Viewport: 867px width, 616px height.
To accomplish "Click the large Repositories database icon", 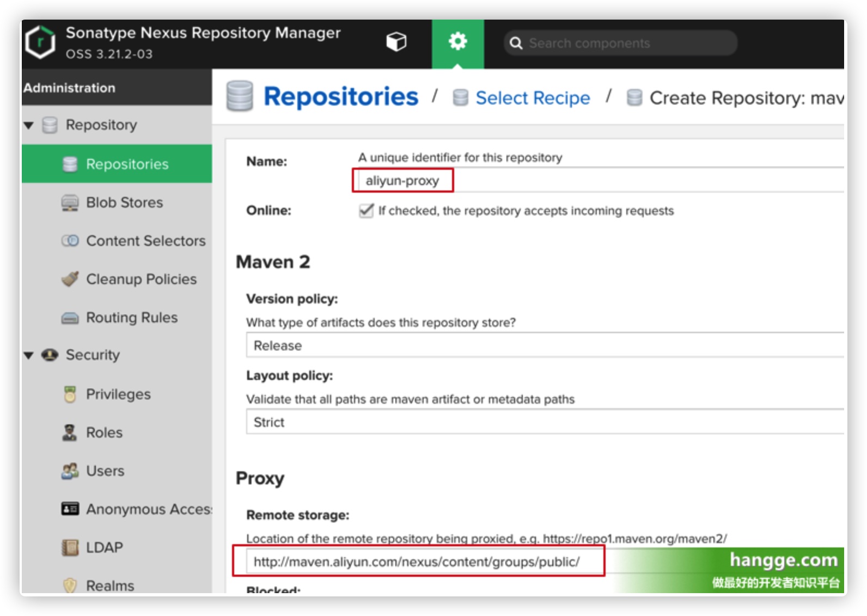I will (x=240, y=96).
